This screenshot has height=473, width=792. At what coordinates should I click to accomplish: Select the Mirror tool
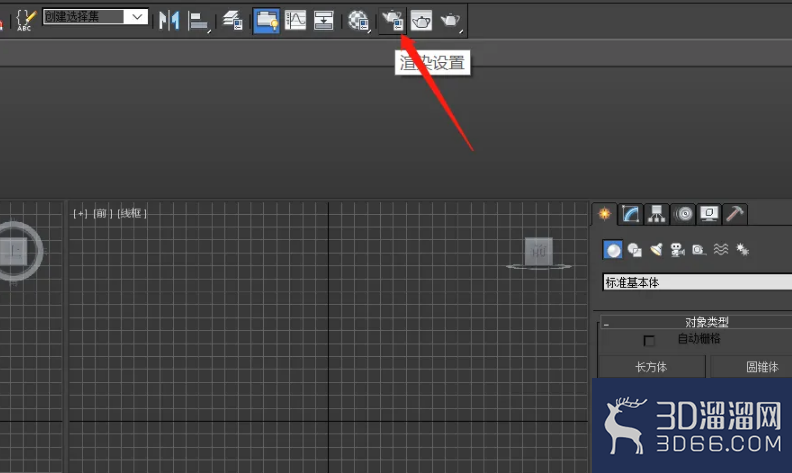(x=169, y=21)
